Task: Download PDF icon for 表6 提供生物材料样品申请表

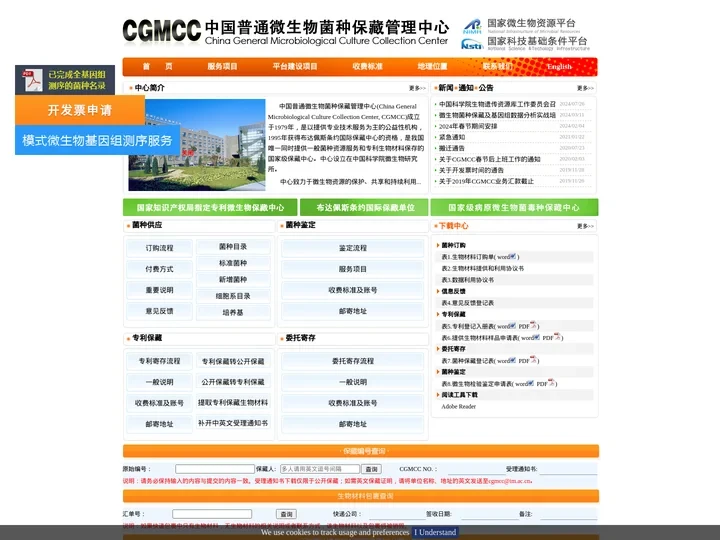Action: tap(557, 337)
